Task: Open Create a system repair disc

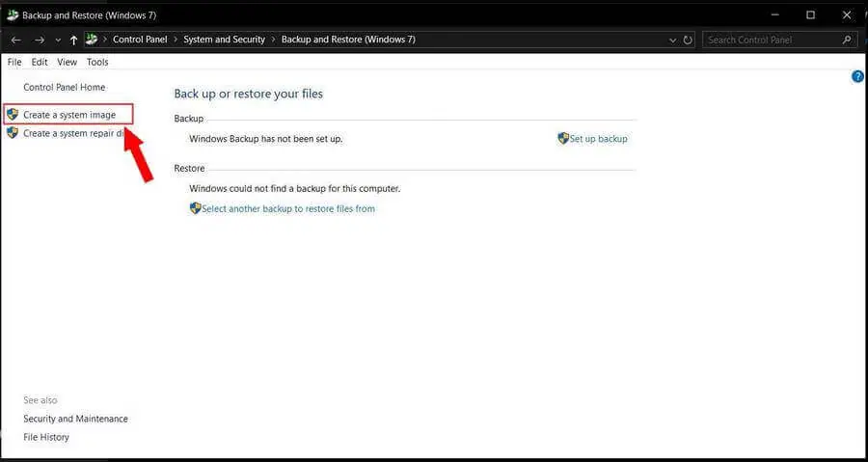Action: click(72, 133)
